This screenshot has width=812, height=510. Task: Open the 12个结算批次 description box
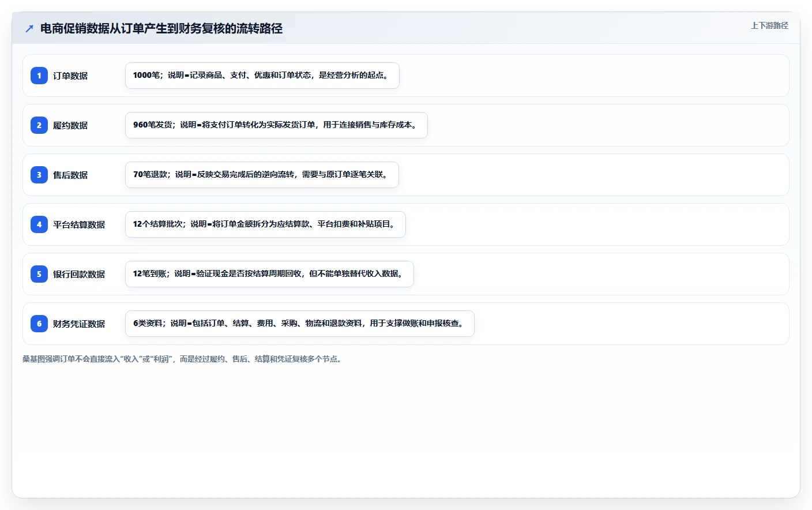click(265, 224)
